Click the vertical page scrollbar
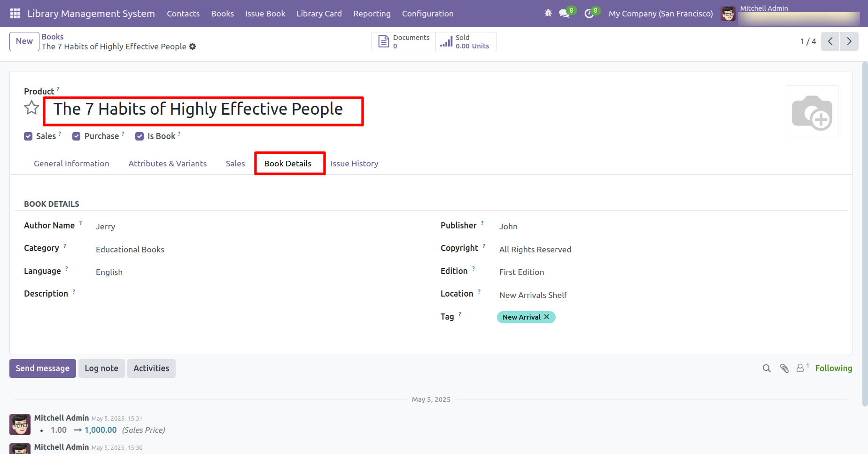The height and width of the screenshot is (454, 868). pyautogui.click(x=865, y=234)
